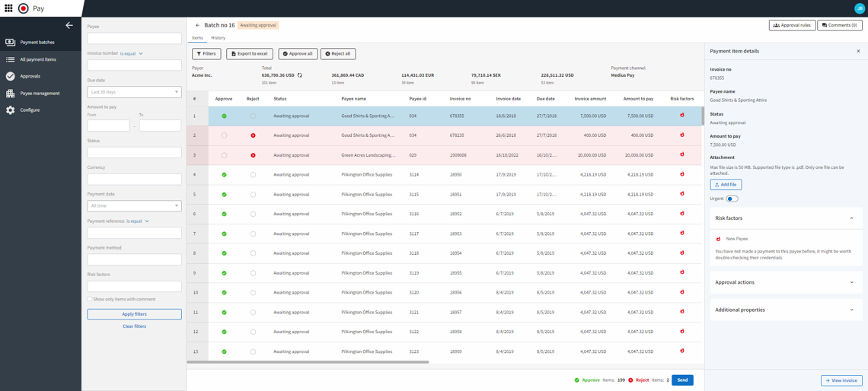Open Payee management in sidebar

point(11,94)
